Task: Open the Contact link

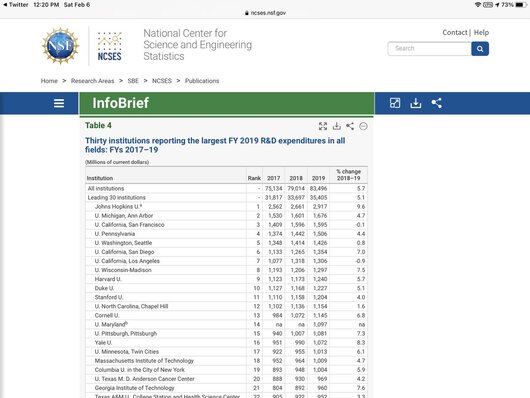Action: [x=455, y=32]
